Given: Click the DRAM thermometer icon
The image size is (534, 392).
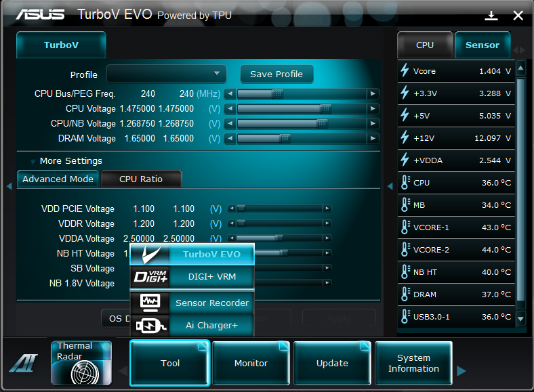Looking at the screenshot, I should tap(405, 294).
